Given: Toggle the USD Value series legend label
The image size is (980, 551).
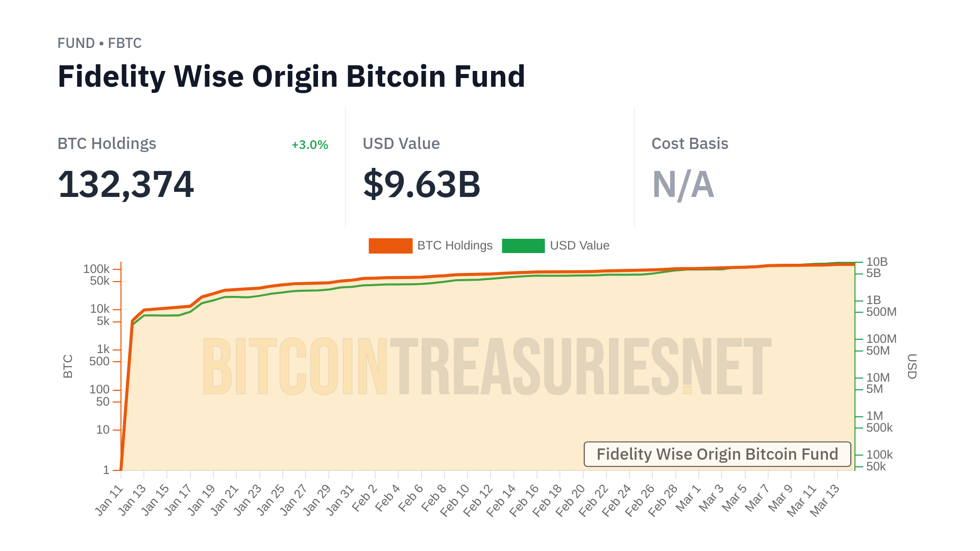Looking at the screenshot, I should [x=579, y=246].
